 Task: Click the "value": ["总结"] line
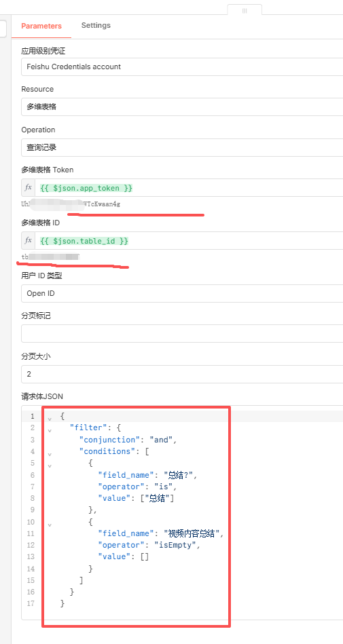[136, 499]
